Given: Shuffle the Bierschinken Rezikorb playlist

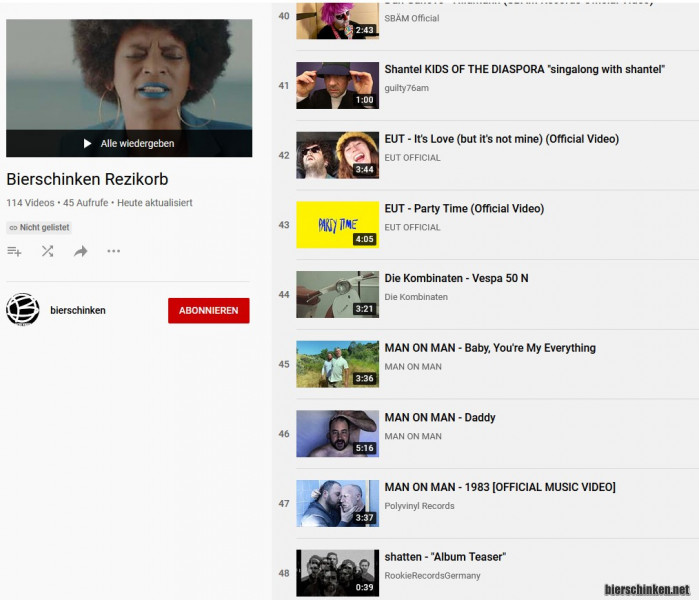Looking at the screenshot, I should 47,251.
